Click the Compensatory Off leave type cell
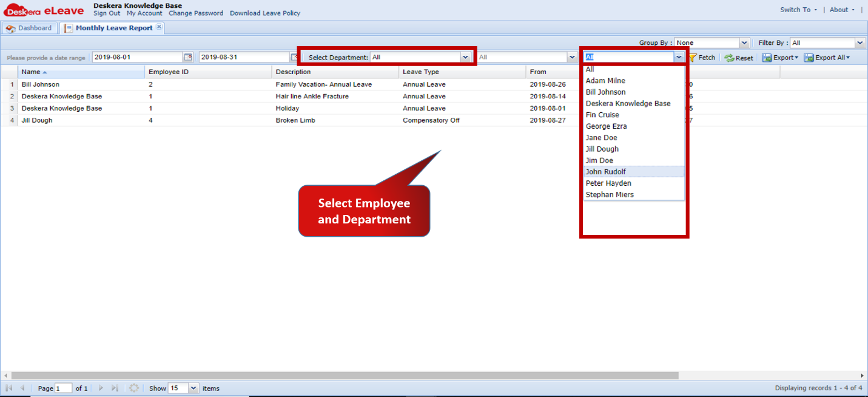 431,120
